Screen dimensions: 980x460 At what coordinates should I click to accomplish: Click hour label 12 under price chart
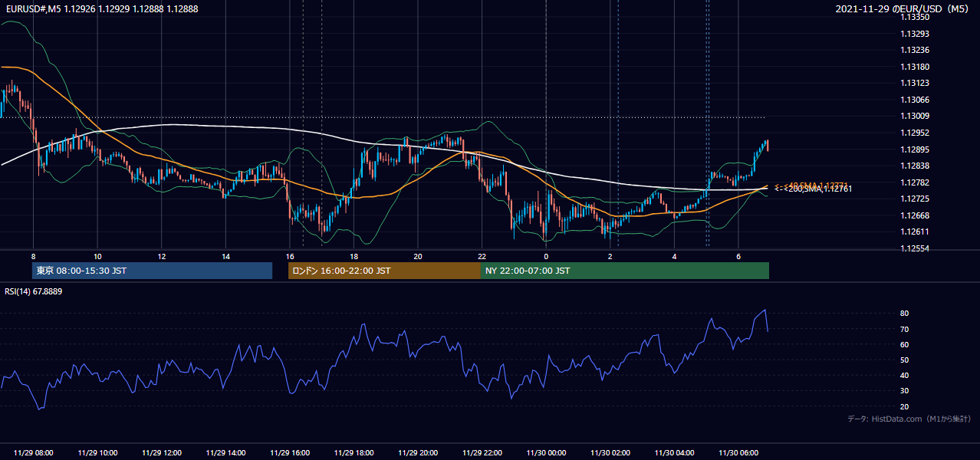pos(162,256)
